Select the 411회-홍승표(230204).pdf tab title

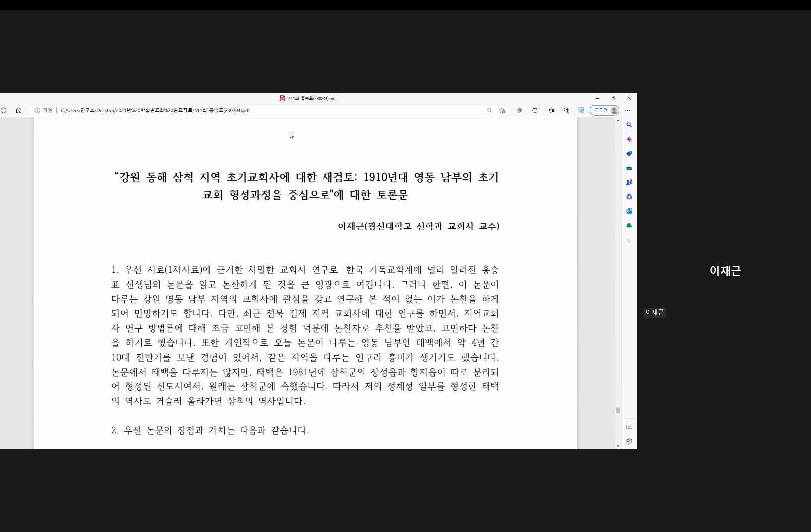tap(312, 98)
